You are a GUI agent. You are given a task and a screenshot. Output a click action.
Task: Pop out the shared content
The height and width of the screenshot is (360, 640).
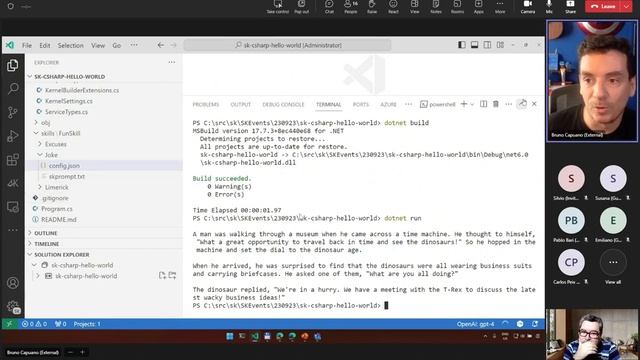click(x=301, y=7)
